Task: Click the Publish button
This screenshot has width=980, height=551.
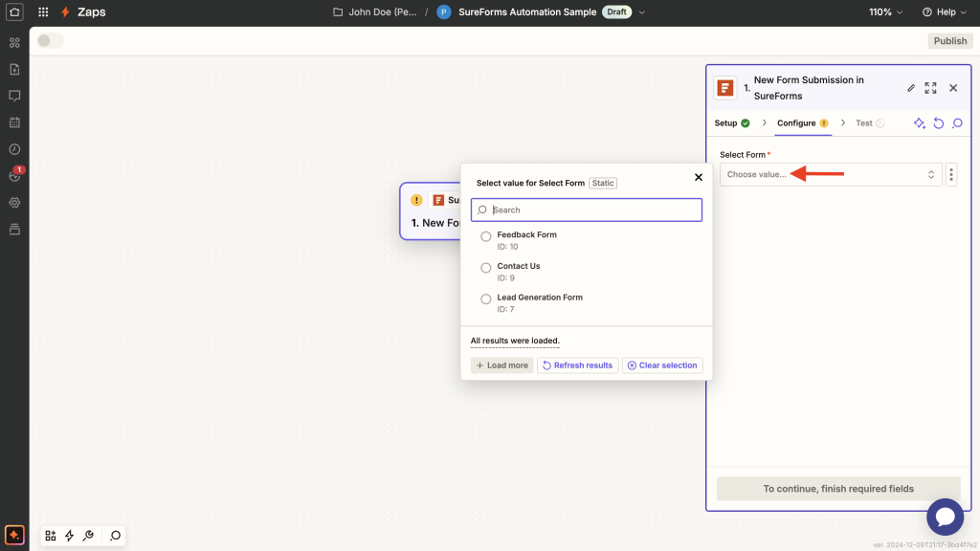Action: click(949, 40)
